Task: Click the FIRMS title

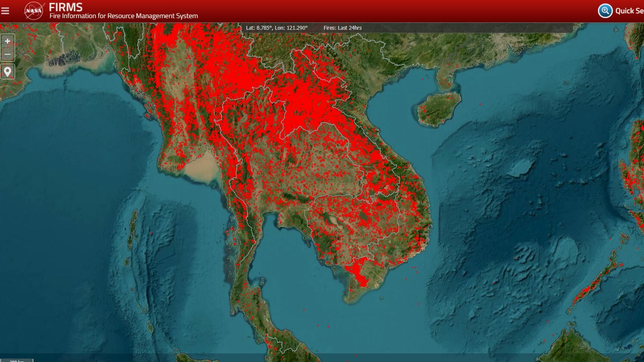Action: [66, 7]
